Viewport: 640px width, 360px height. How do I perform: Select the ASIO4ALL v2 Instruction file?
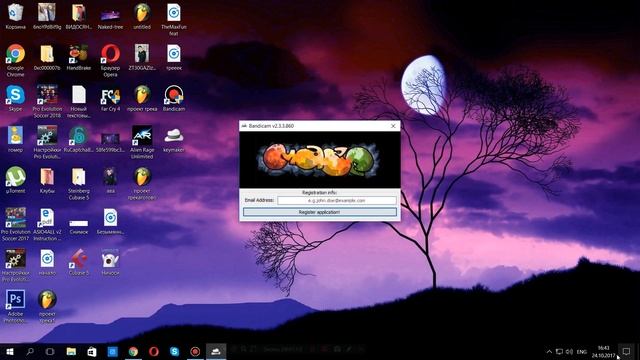pos(47,224)
